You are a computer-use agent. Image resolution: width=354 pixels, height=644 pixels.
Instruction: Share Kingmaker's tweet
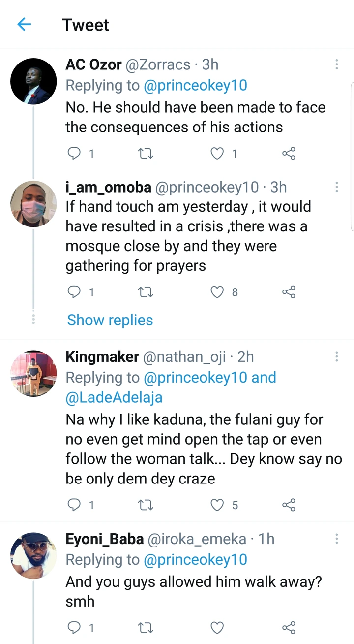(289, 505)
